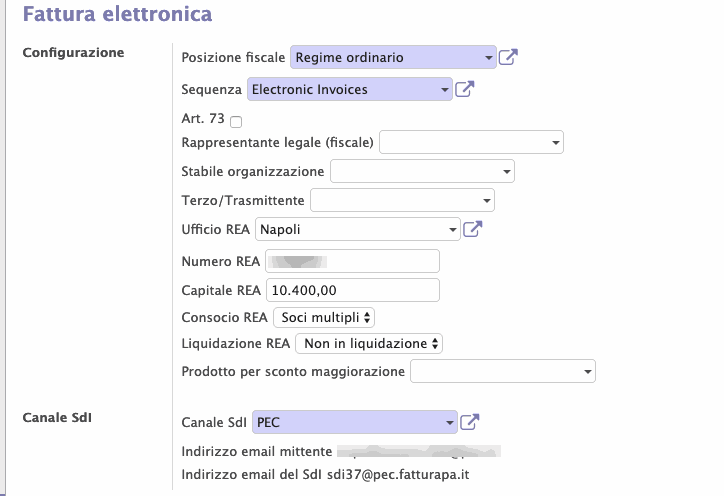The image size is (724, 496).
Task: Open Consocio REA Soci multipli selector
Action: (x=323, y=318)
